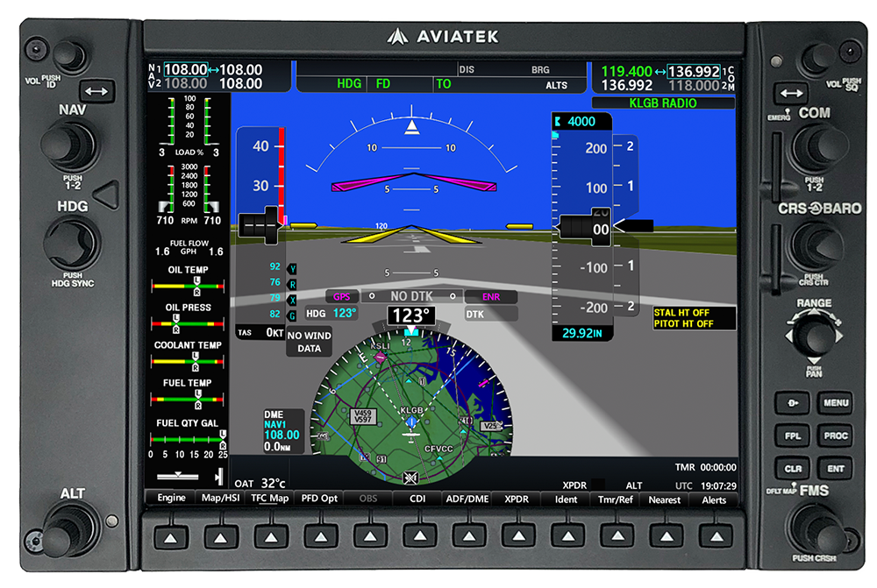Click the NO WIND DATA box

309,342
